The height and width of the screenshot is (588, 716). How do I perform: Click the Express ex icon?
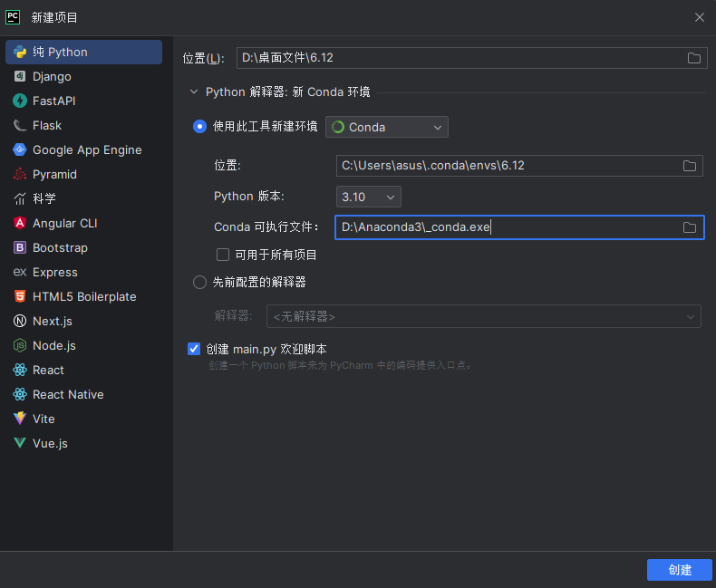[x=20, y=272]
